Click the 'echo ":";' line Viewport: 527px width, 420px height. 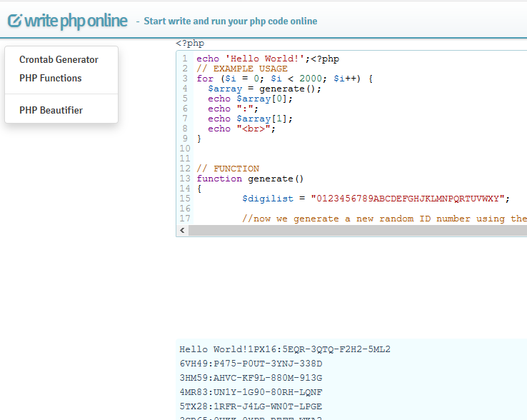point(234,109)
